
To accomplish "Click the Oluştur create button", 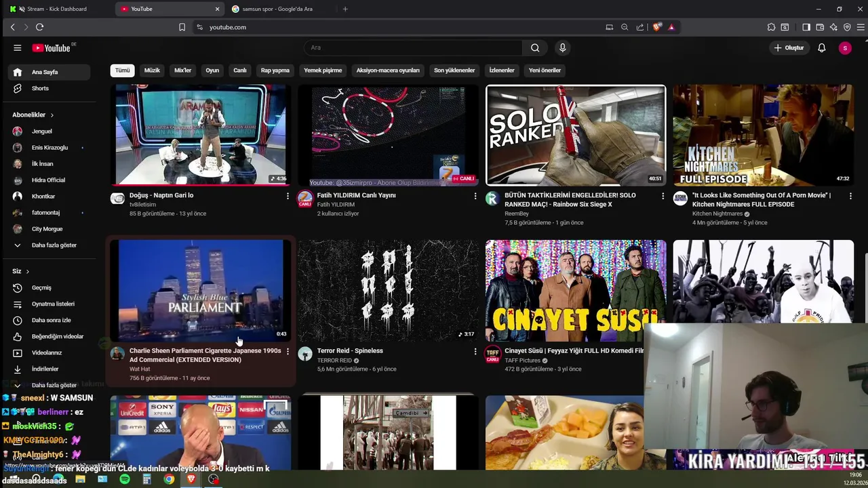I will point(789,47).
